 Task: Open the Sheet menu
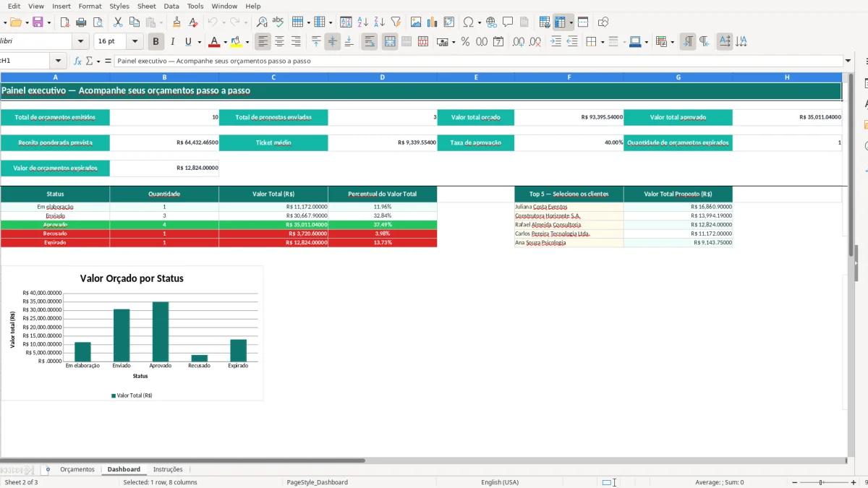[x=147, y=6]
